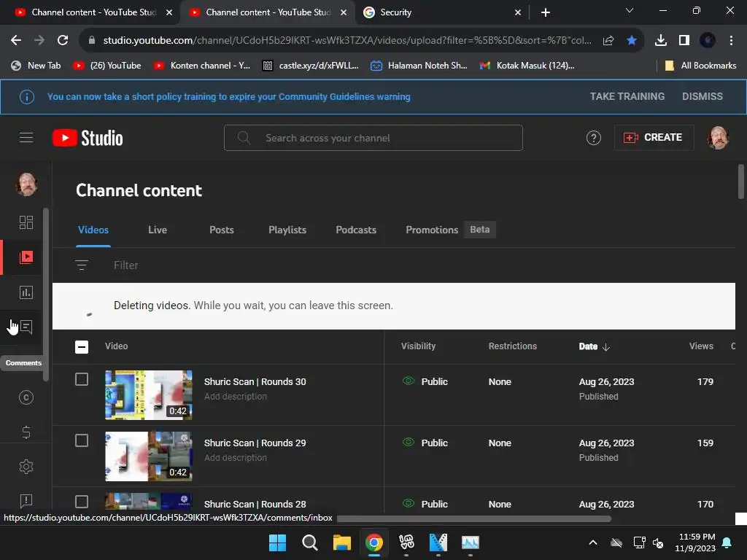Dismiss the Community Guidelines banner
This screenshot has height=560, width=747.
(703, 97)
